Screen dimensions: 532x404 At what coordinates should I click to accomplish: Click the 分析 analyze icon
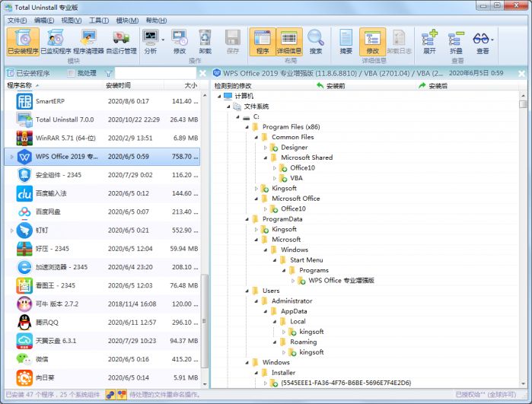(150, 41)
